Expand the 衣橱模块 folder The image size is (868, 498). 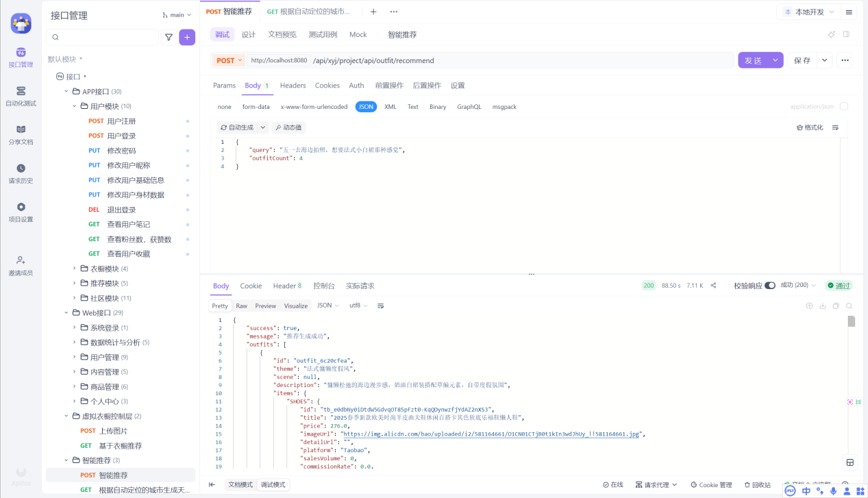[x=75, y=269]
